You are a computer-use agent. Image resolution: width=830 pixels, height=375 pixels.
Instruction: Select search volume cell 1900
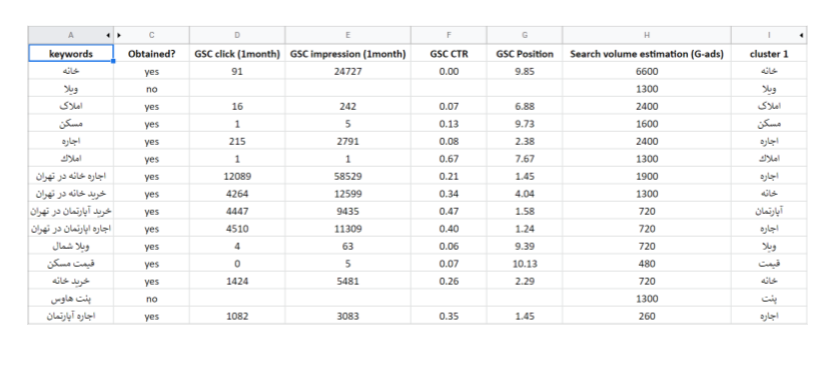click(647, 176)
